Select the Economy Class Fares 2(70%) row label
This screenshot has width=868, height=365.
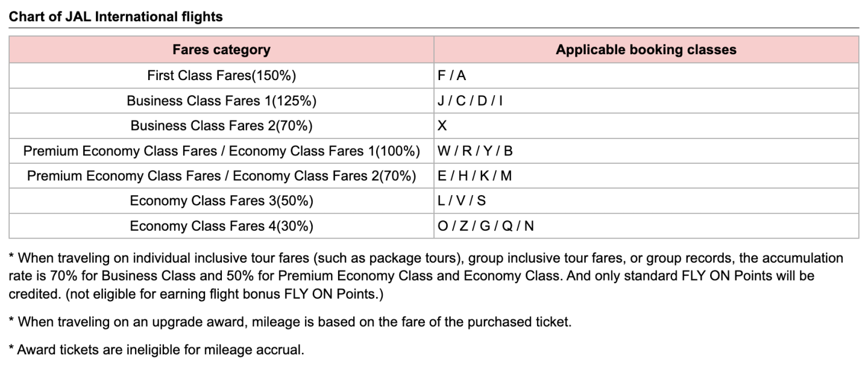(221, 176)
